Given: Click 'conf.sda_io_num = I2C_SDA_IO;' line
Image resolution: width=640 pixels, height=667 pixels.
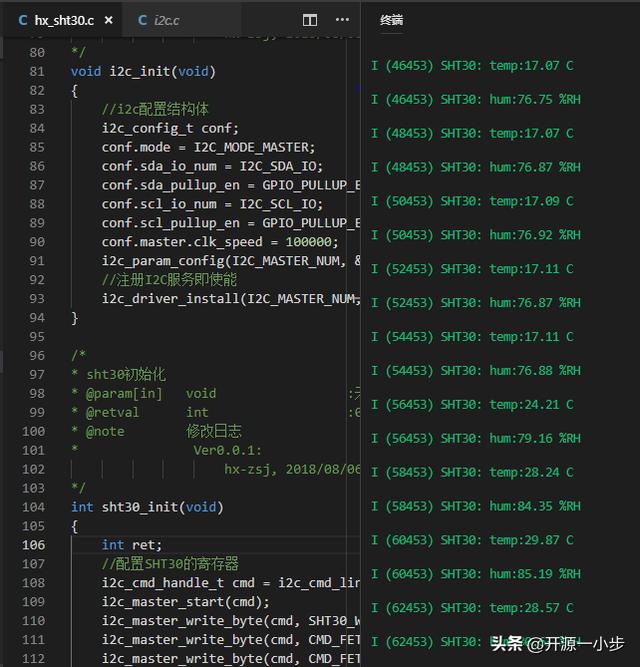Looking at the screenshot, I should [x=212, y=166].
